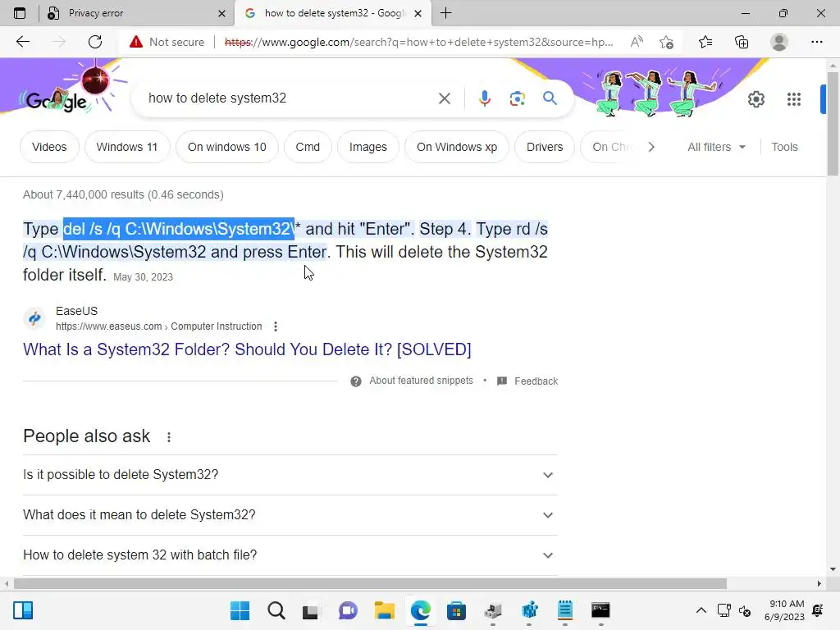Open About featured snippets help icon
Viewport: 840px width, 630px height.
[356, 381]
